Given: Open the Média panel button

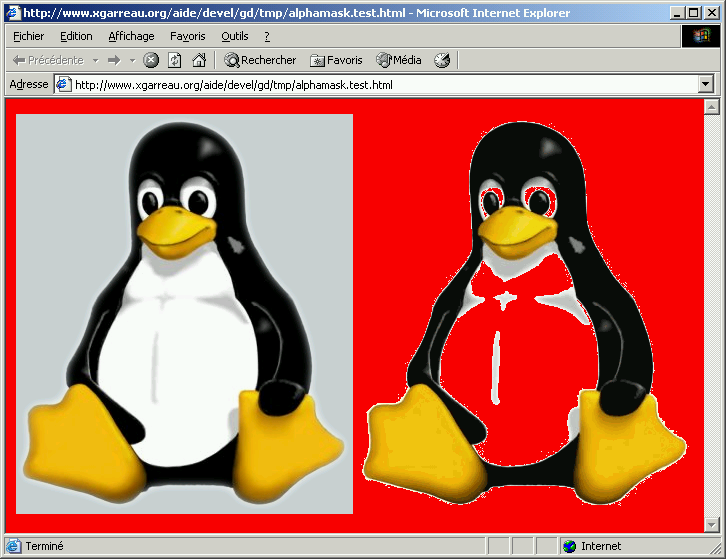Looking at the screenshot, I should (398, 60).
